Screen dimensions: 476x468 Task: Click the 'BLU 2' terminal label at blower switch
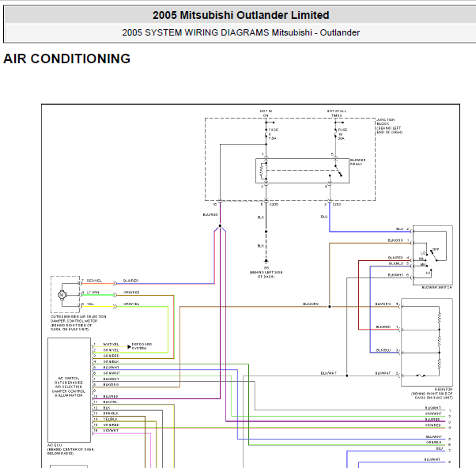click(x=402, y=228)
